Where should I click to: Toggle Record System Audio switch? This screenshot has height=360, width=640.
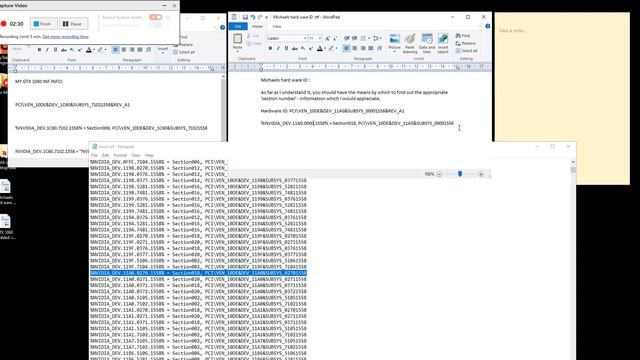coord(155,17)
